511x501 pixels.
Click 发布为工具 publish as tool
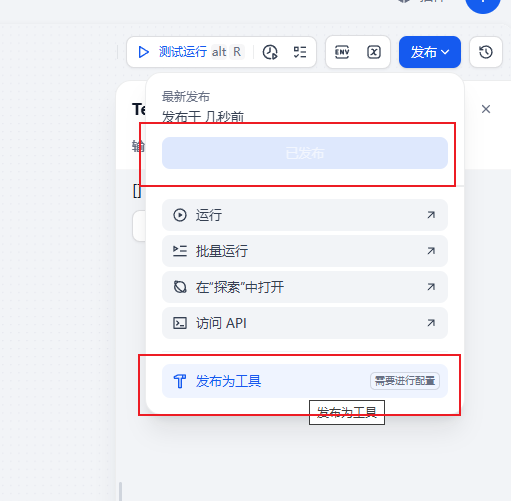(305, 381)
